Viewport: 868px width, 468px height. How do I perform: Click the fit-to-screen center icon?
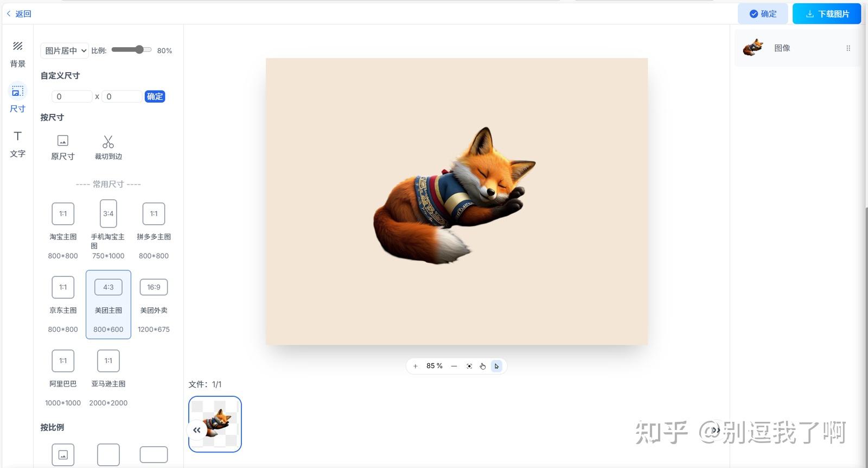point(469,366)
